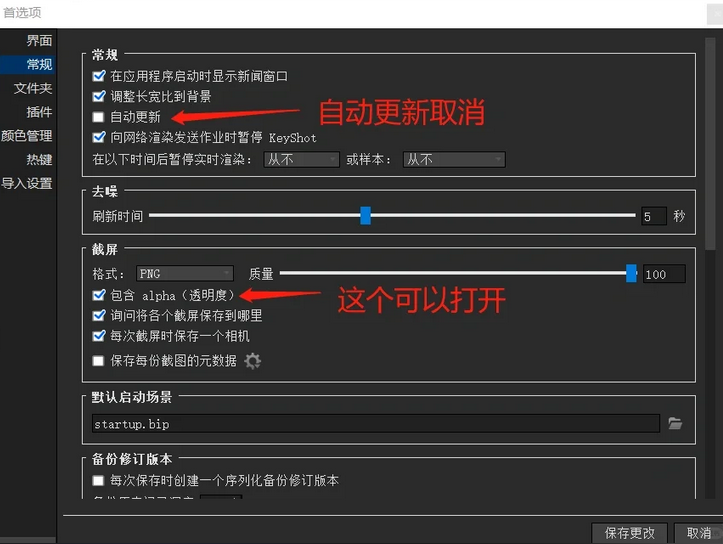Switch to the 热键 section
723x544 pixels.
point(39,160)
